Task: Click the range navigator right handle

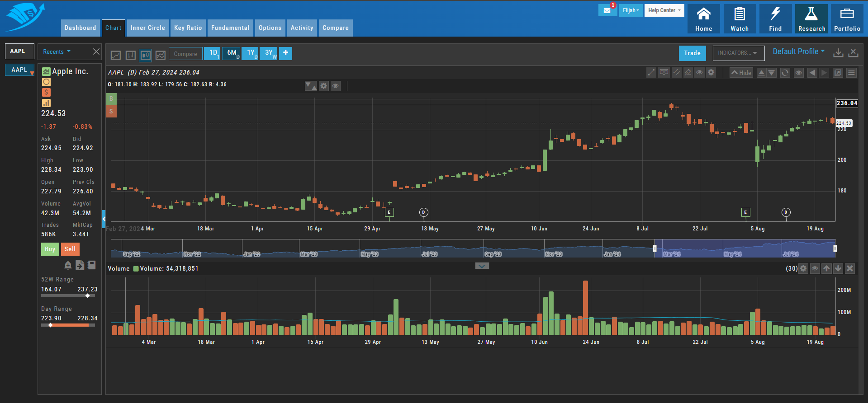Action: pos(835,248)
